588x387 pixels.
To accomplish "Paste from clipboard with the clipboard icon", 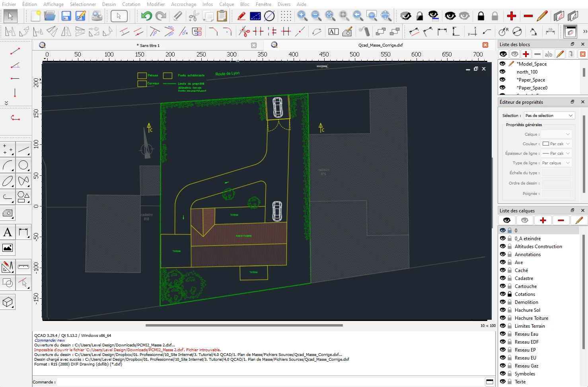I will (x=222, y=16).
